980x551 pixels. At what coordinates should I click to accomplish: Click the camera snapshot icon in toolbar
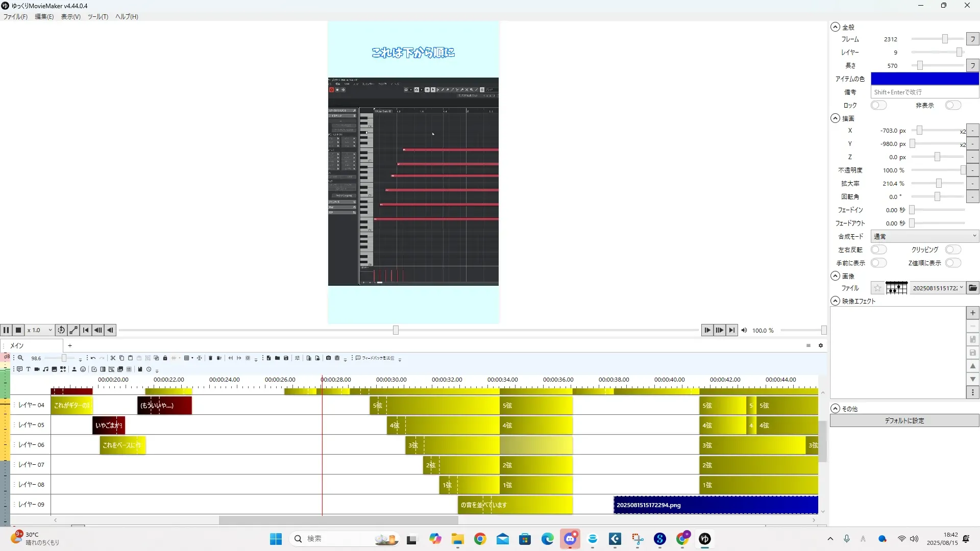(x=328, y=358)
